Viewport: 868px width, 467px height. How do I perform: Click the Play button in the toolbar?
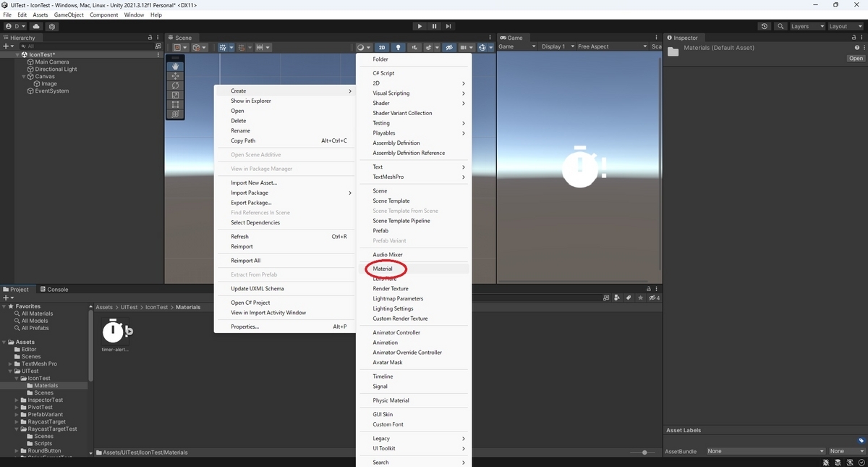coord(420,26)
